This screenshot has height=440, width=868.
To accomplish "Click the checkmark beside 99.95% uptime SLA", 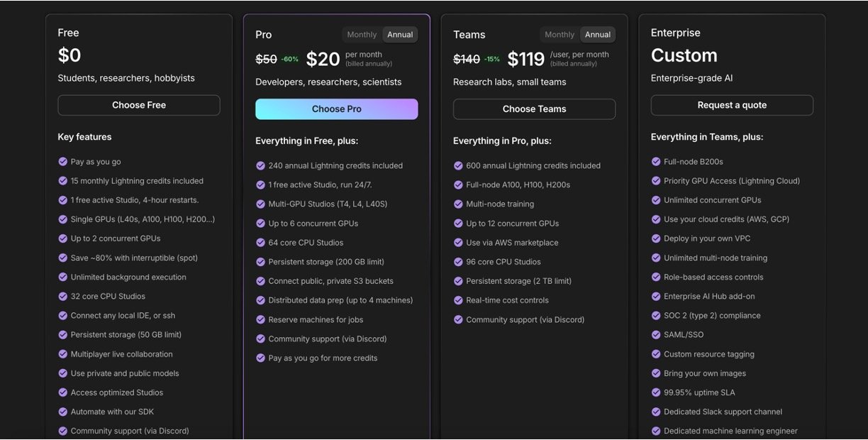I will point(656,392).
